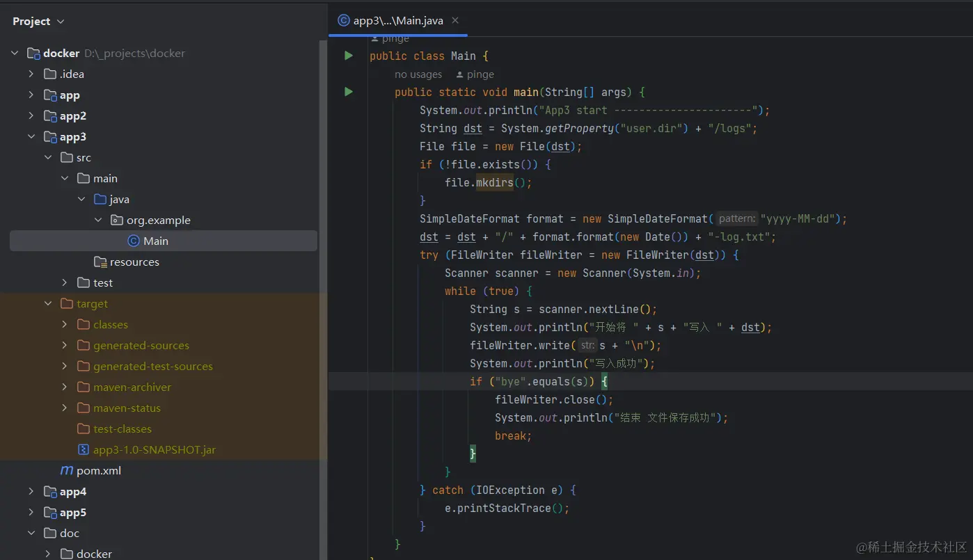Click the 'pinge' author hint beside no usages
Viewport: 973px width, 560px height.
[475, 74]
